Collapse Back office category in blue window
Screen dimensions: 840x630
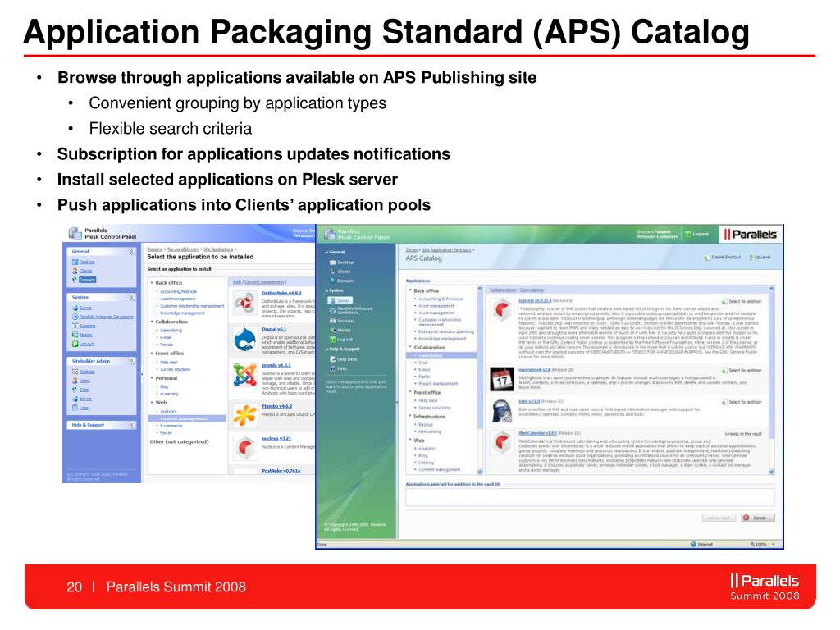152,282
